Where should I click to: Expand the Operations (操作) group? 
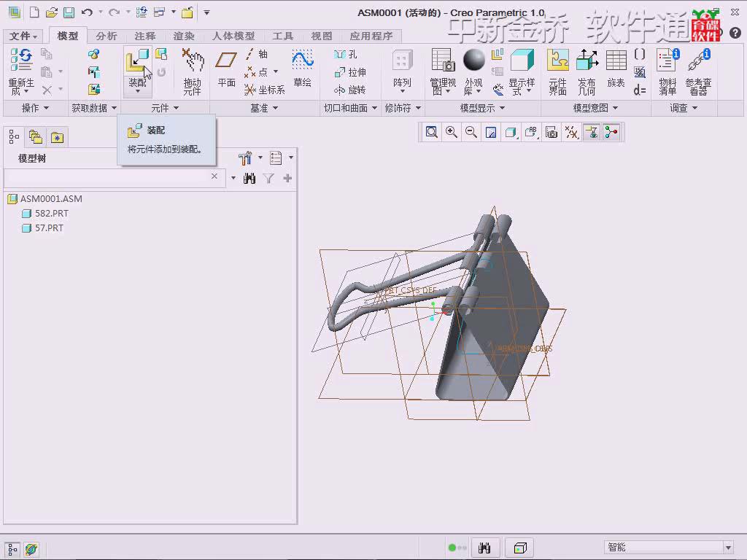[35, 108]
